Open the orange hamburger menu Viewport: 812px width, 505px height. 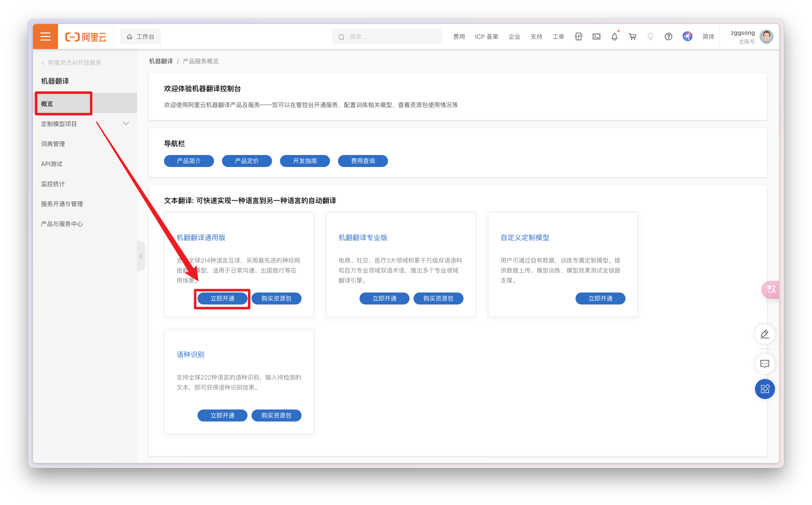pyautogui.click(x=45, y=36)
